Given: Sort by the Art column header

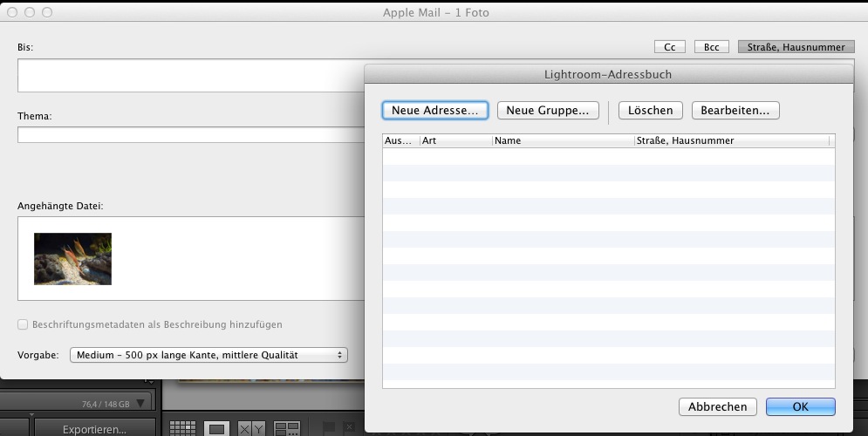Looking at the screenshot, I should [456, 140].
